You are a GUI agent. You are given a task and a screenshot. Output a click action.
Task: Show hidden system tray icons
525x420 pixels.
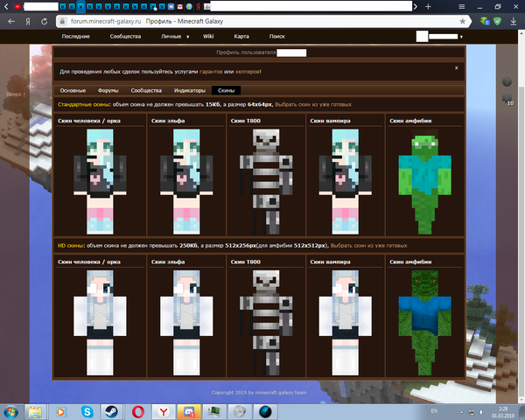click(462, 412)
